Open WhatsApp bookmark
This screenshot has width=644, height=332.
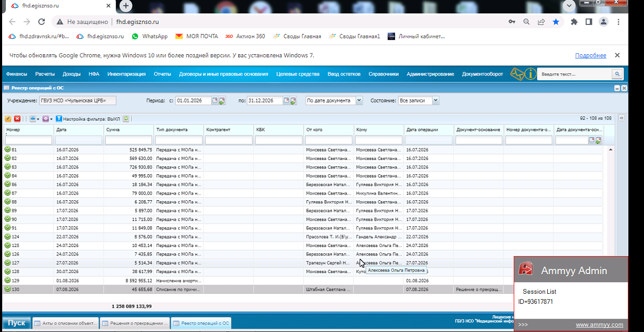pyautogui.click(x=150, y=36)
